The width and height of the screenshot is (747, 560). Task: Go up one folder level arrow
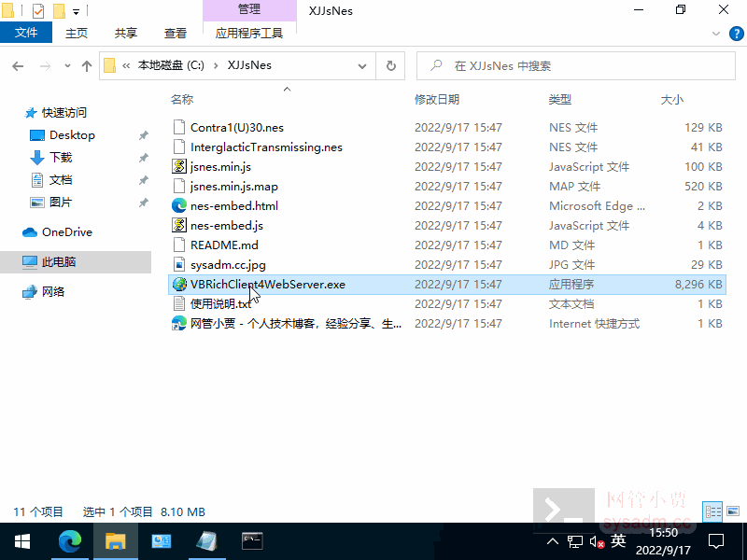pyautogui.click(x=86, y=65)
